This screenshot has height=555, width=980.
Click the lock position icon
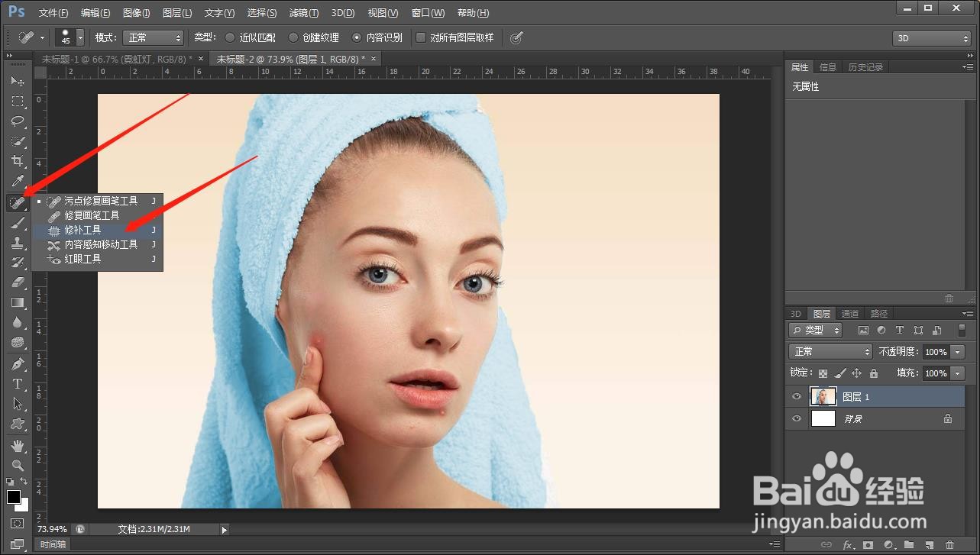click(x=856, y=373)
